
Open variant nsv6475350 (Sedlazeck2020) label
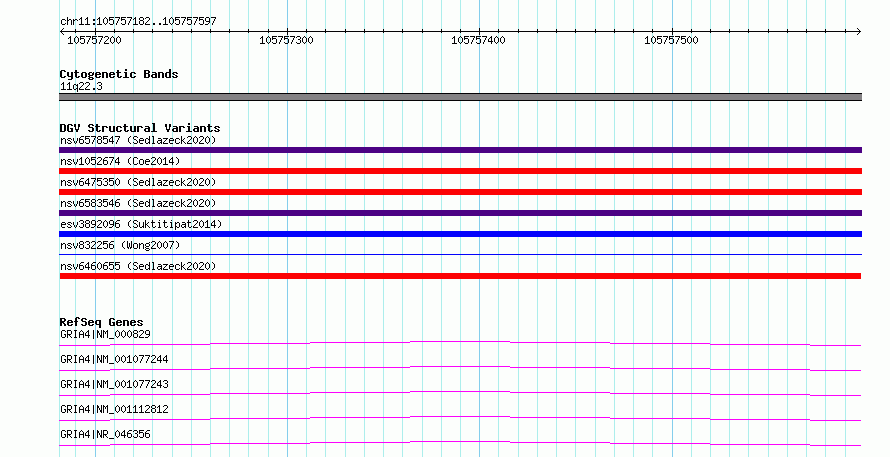(138, 182)
